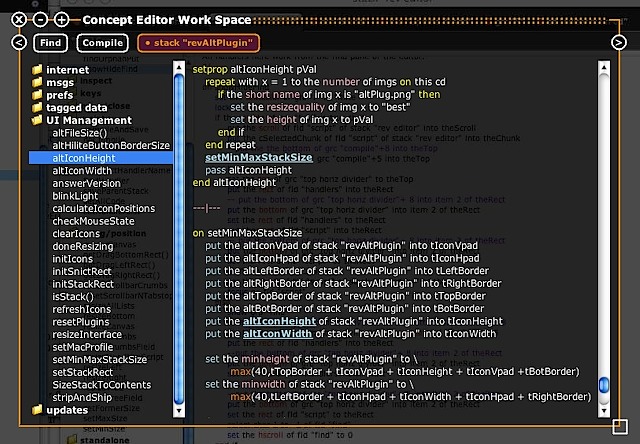Image resolution: width=640 pixels, height=444 pixels.
Task: Open the internet folder
Action: [60, 70]
